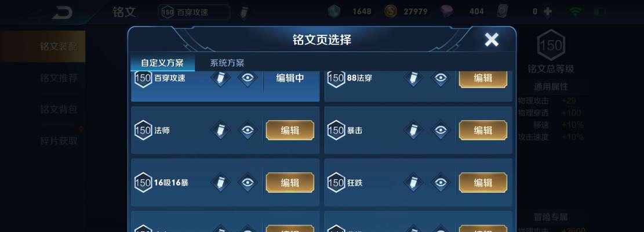Click 编辑 button for the 法师 page
644x232 pixels.
[x=290, y=130]
